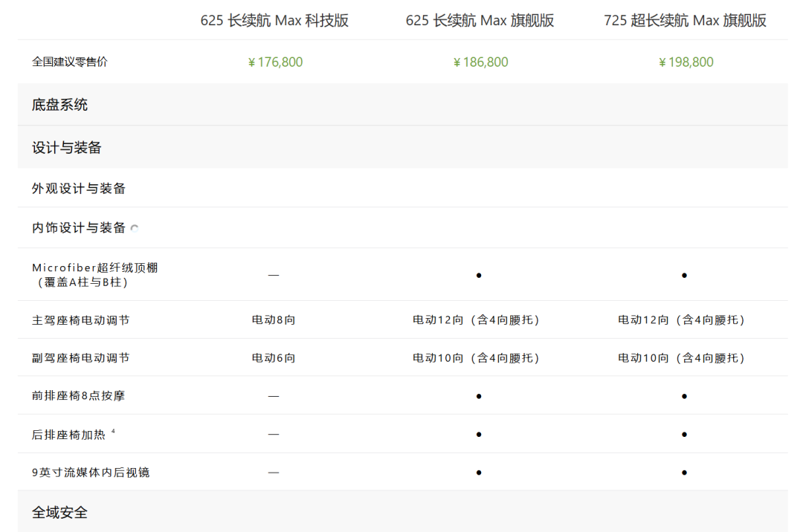Click the 电动6向 cell for 副驾座椅电动调节

[274, 358]
